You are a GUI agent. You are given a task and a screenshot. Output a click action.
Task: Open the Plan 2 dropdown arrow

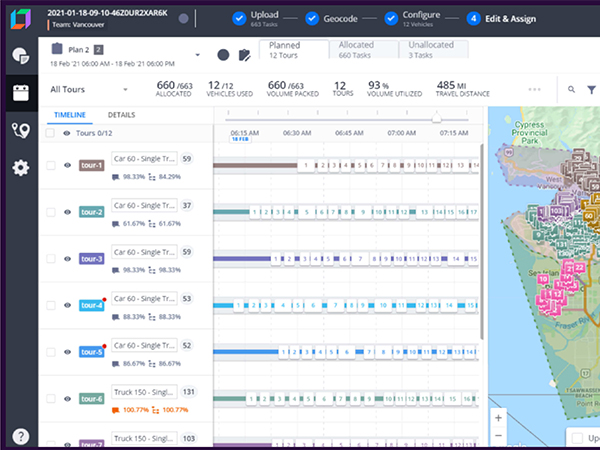197,55
